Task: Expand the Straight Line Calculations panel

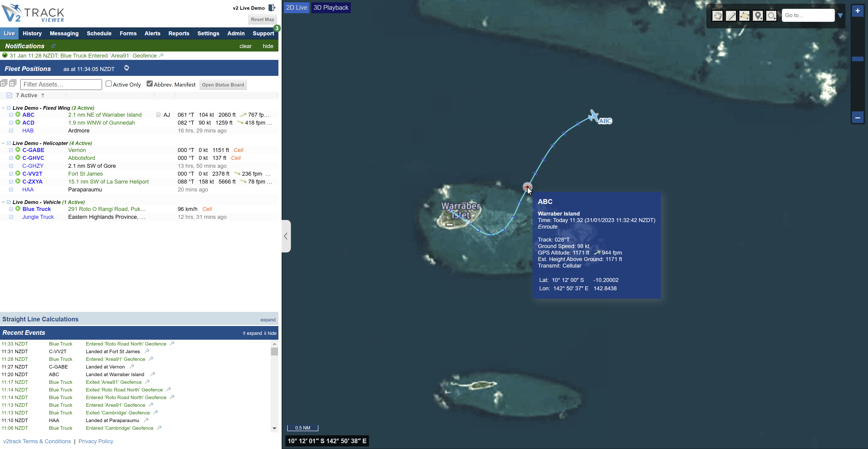Action: tap(268, 320)
